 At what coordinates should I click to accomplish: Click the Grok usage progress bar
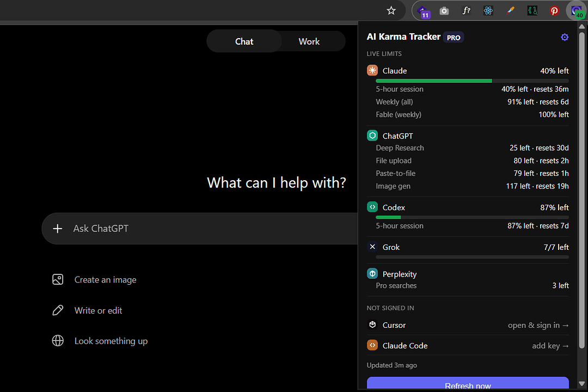[x=472, y=257]
